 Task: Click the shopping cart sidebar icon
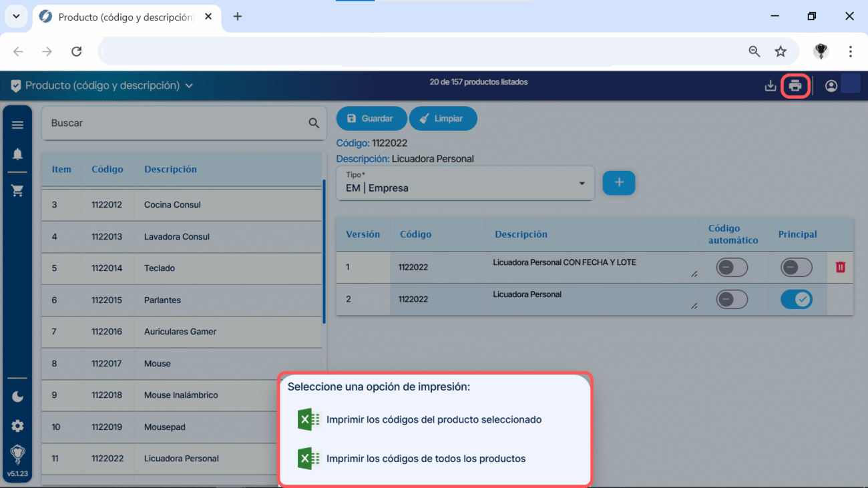[x=17, y=191]
